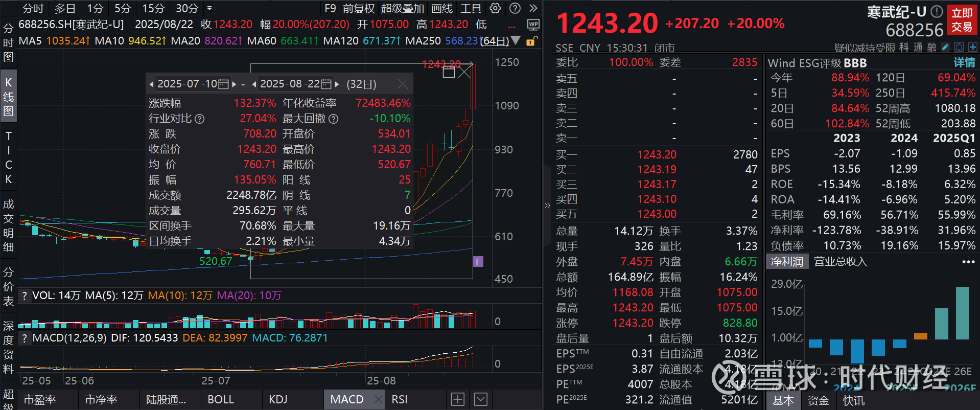980x410 pixels.
Task: Toggle the yellow padlock lock icon
Action: [531, 41]
